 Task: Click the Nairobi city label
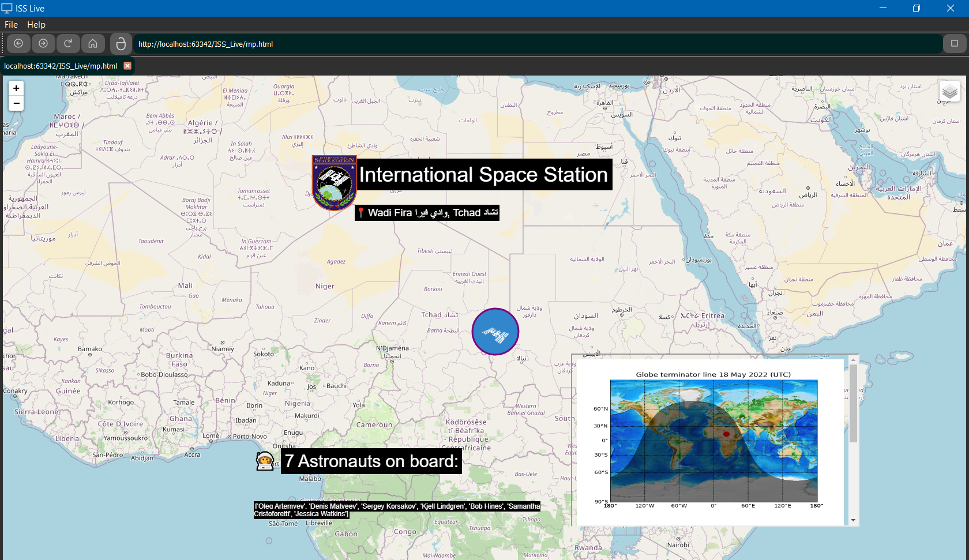(678, 545)
